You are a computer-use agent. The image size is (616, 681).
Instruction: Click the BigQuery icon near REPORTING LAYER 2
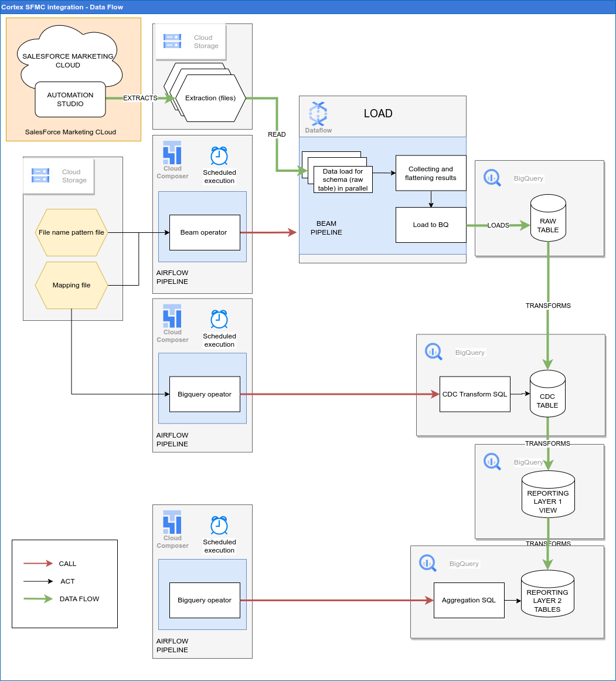pyautogui.click(x=427, y=563)
